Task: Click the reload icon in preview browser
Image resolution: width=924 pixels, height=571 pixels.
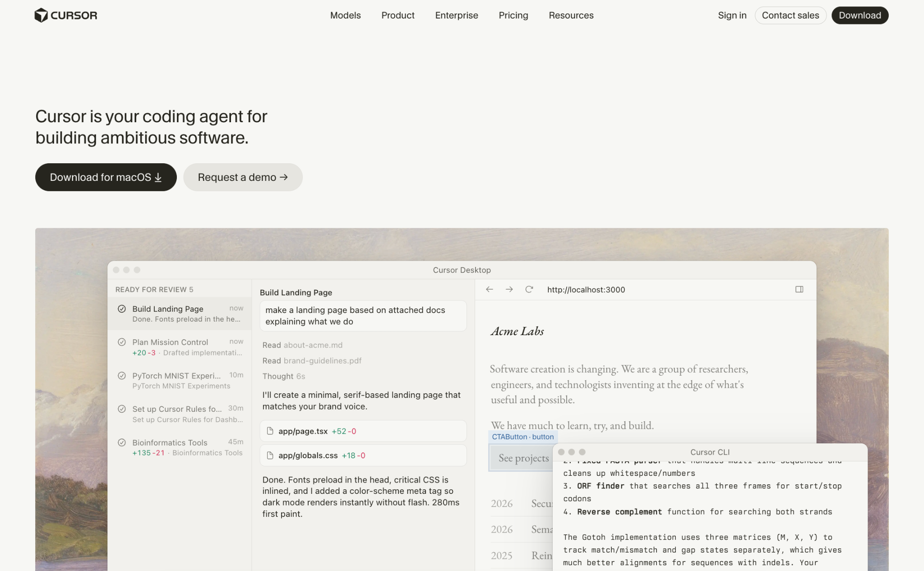Action: [529, 290]
